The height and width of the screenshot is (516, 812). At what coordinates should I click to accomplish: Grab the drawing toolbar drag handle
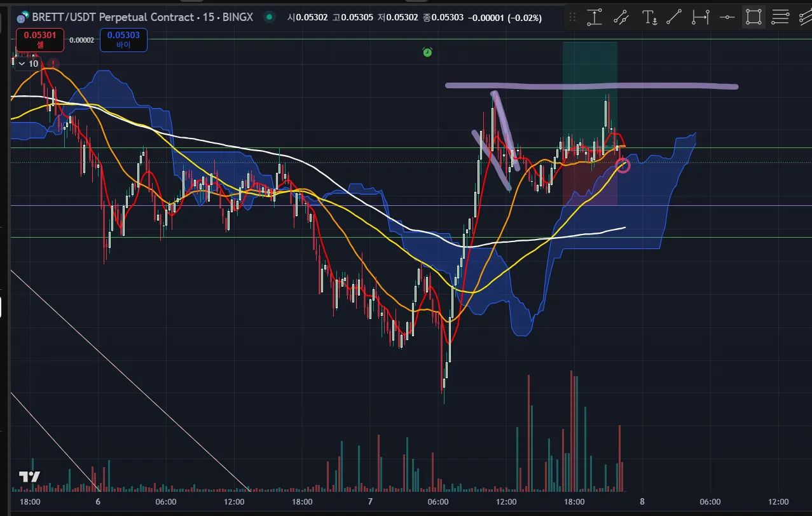(x=572, y=17)
